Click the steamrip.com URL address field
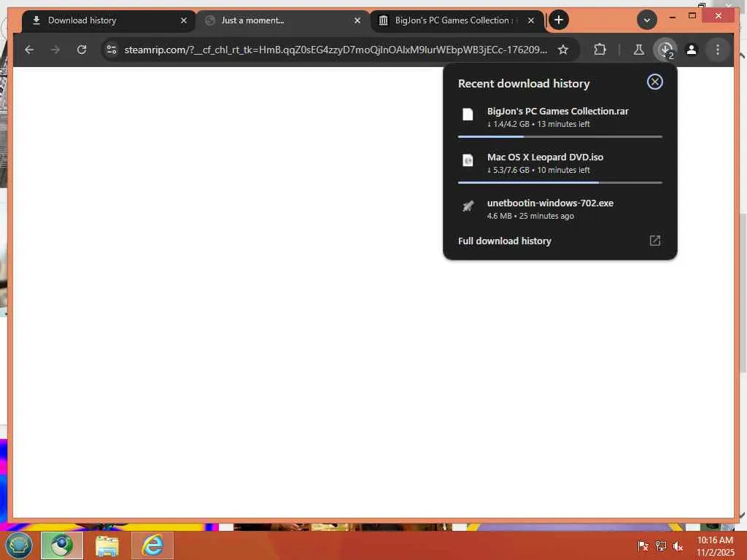 [x=336, y=50]
